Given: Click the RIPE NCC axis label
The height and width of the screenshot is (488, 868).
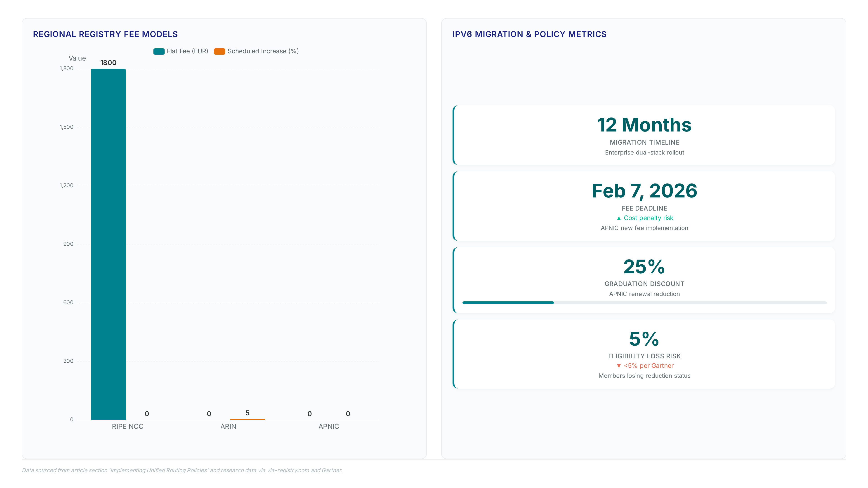Looking at the screenshot, I should (127, 426).
